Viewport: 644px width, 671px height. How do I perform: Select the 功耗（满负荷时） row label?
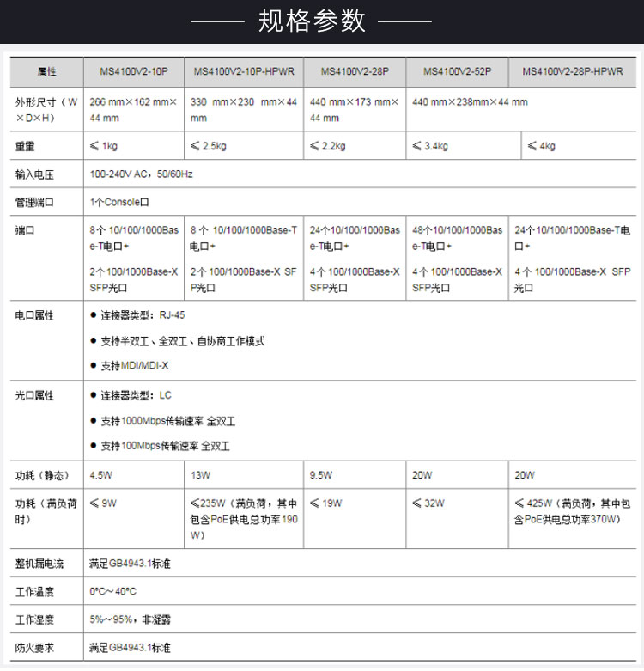point(46,512)
